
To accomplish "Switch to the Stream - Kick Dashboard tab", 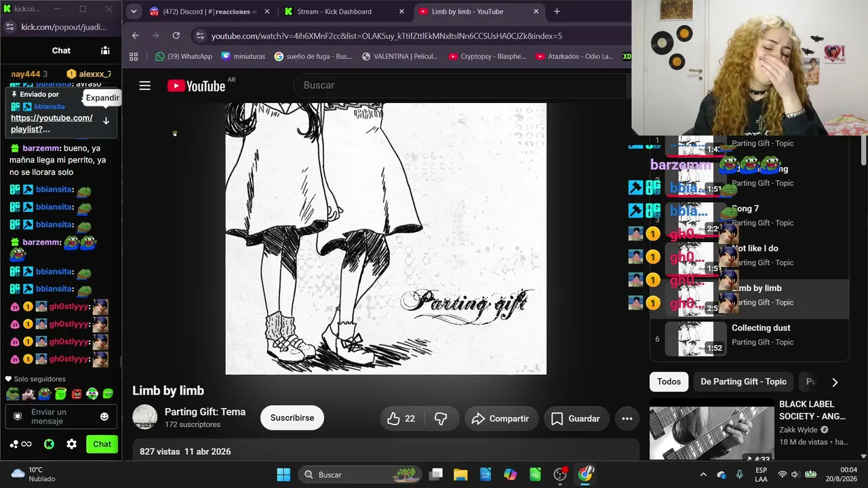I will (344, 12).
